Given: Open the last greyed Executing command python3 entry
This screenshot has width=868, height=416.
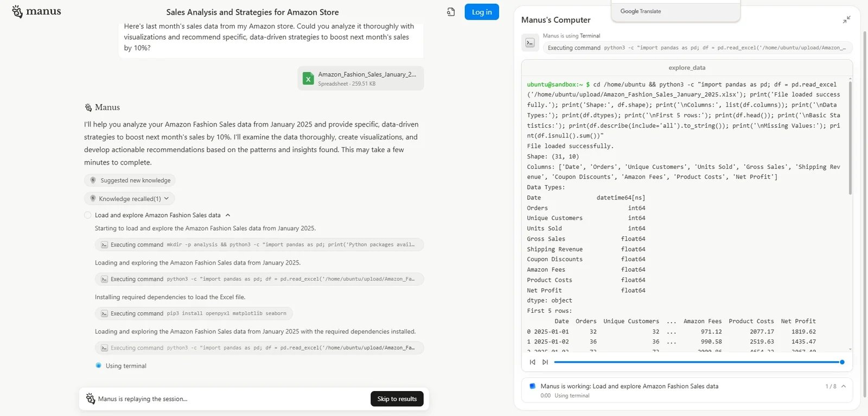Looking at the screenshot, I should [259, 348].
